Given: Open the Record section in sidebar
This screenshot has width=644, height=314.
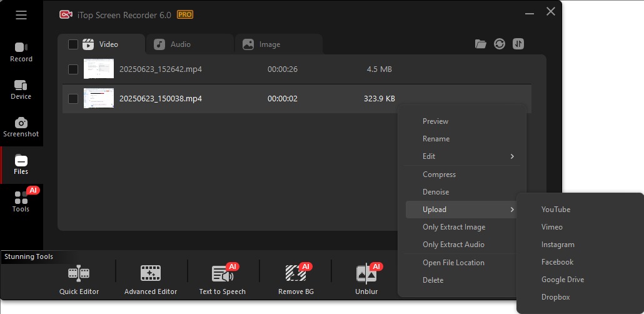Looking at the screenshot, I should tap(21, 53).
